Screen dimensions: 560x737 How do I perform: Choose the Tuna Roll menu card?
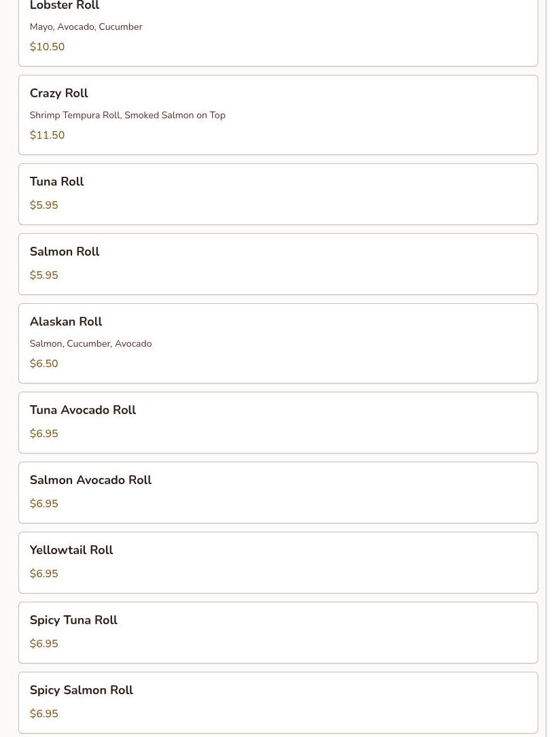(278, 194)
